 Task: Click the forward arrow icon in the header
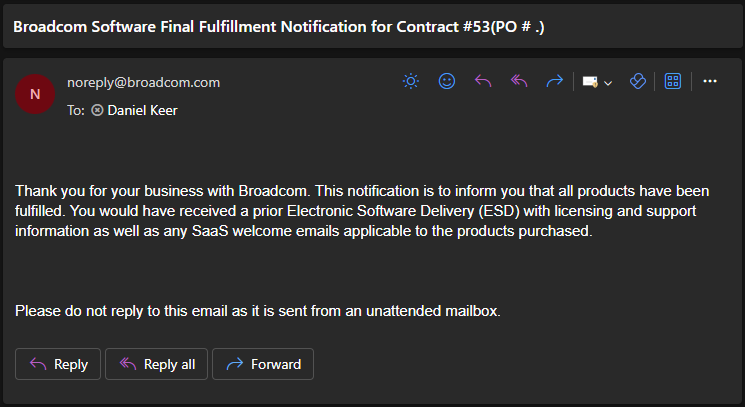tap(554, 81)
